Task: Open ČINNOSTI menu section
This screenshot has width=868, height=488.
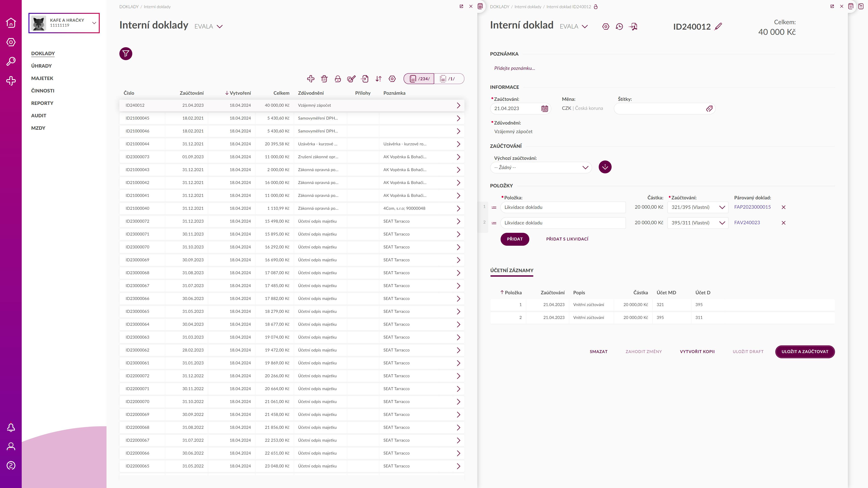Action: (43, 91)
